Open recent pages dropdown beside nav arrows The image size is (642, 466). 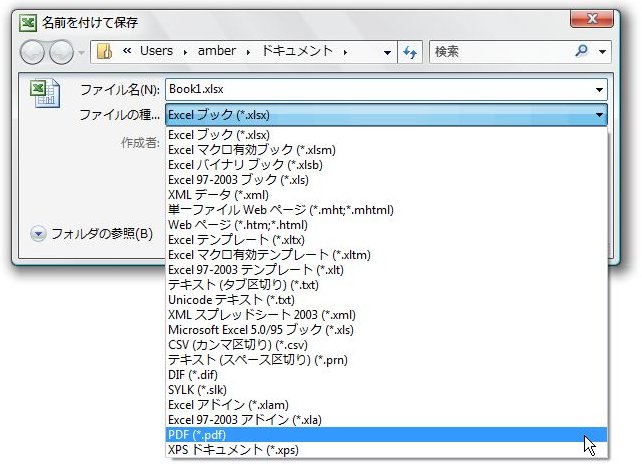point(81,52)
